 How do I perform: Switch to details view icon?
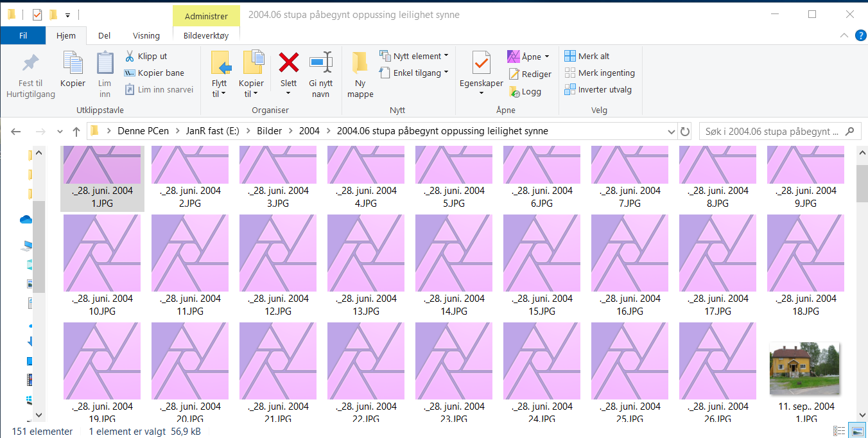point(839,431)
